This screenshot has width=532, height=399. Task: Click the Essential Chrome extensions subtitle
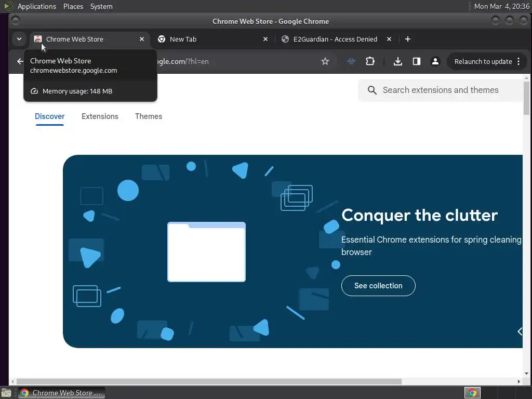click(431, 246)
